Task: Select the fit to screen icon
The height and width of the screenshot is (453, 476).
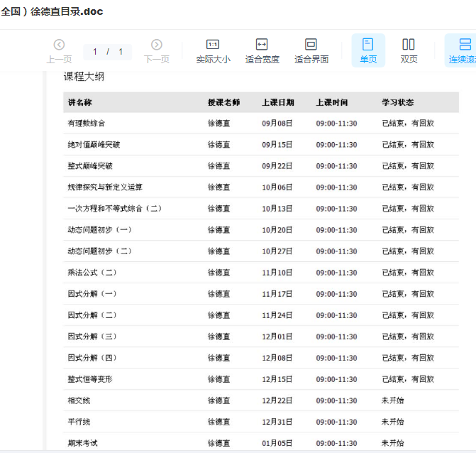Action: click(x=311, y=45)
